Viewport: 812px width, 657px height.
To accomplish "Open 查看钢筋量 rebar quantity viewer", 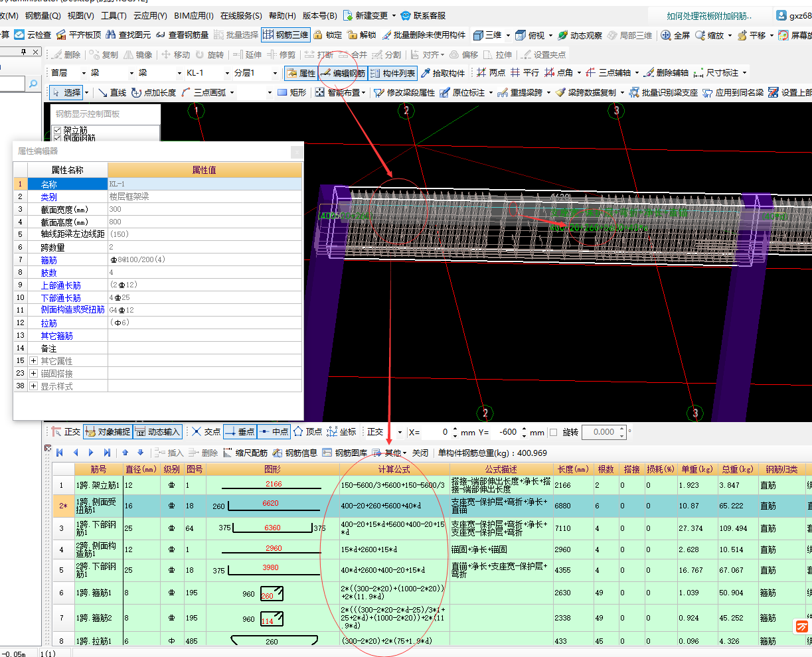I will pos(182,35).
